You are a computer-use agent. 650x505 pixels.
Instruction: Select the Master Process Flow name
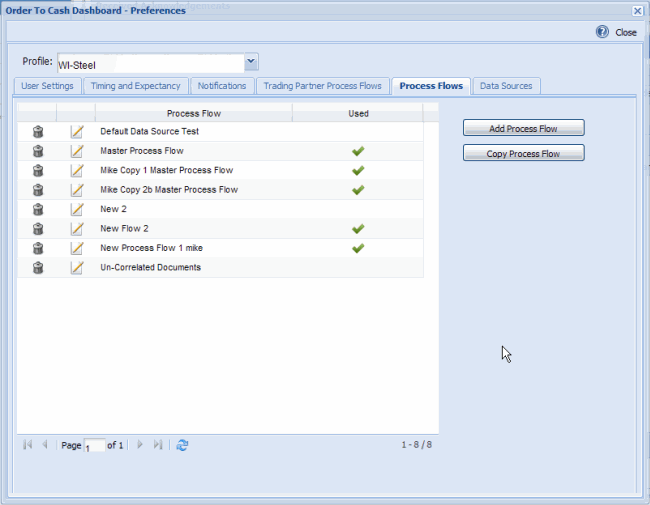(x=142, y=151)
